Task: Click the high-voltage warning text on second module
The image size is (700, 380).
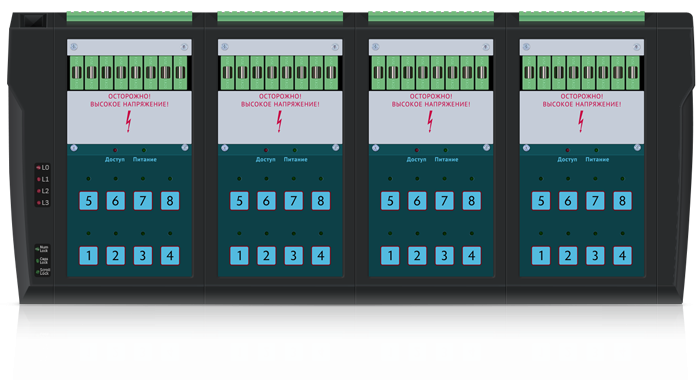Action: point(280,100)
